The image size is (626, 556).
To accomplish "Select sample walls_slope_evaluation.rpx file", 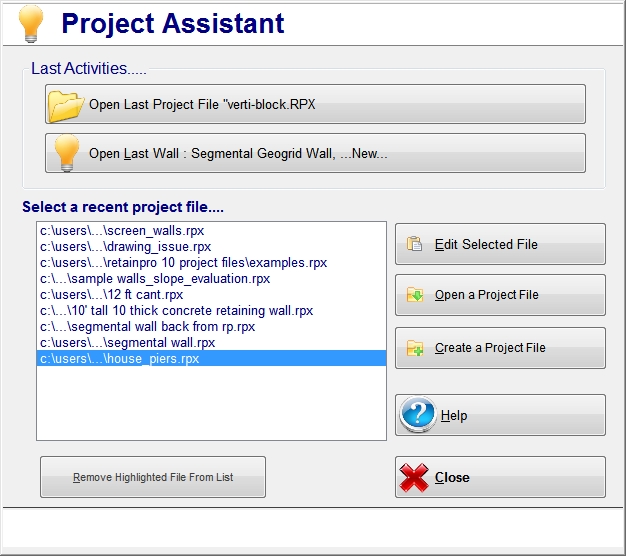I will (155, 279).
